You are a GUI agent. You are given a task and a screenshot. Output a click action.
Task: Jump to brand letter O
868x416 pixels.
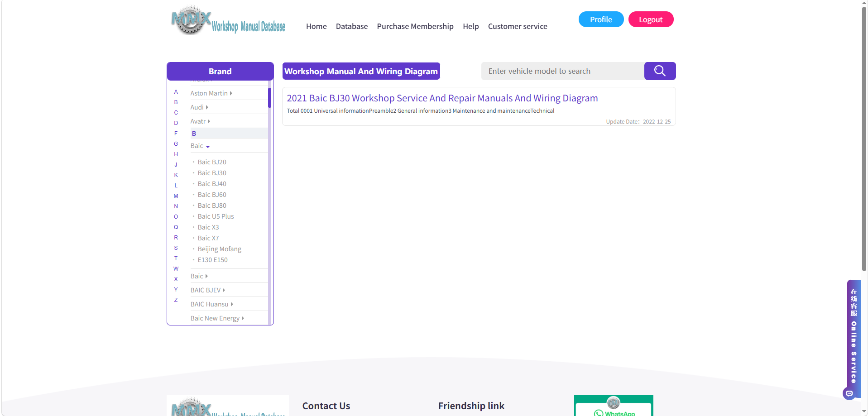tap(176, 217)
